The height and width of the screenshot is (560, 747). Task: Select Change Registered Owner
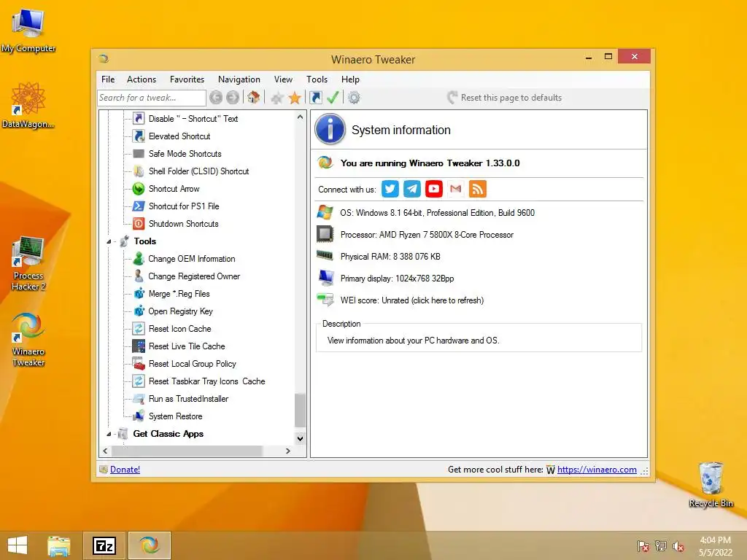coord(194,276)
